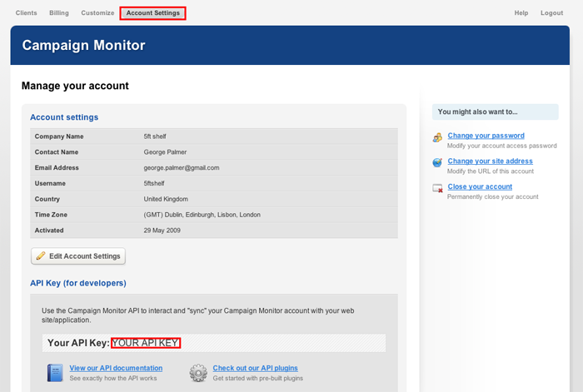
Task: Open the Change your site address link
Action: (490, 161)
